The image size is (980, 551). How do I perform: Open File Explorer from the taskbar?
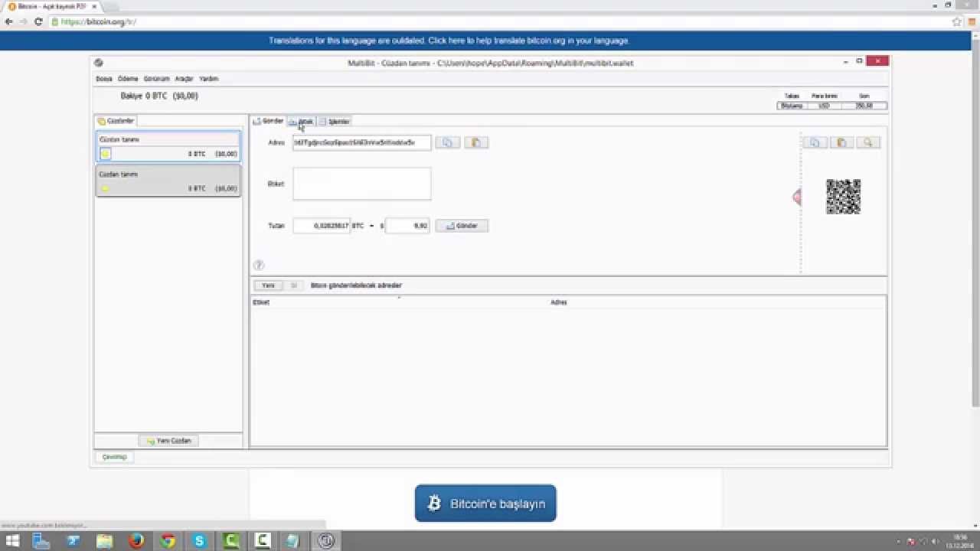click(x=104, y=541)
